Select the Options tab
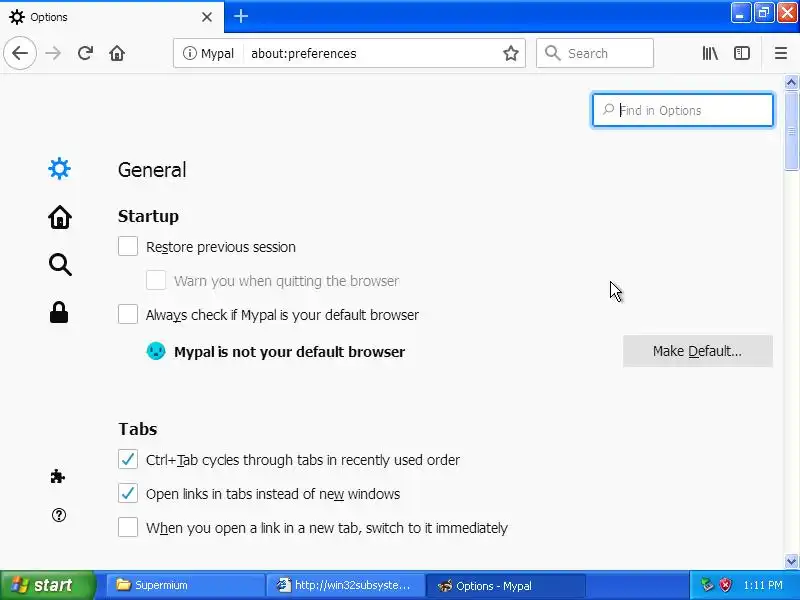 (112, 17)
